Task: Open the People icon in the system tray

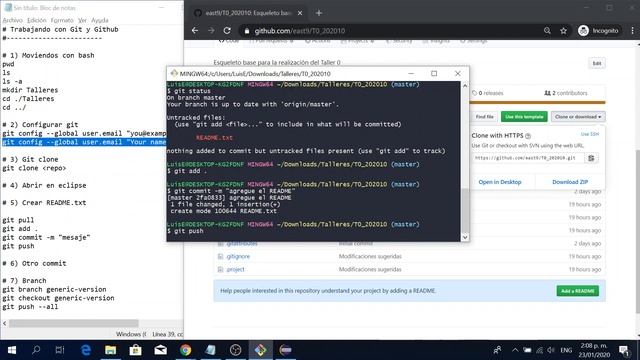Action: click(497, 350)
